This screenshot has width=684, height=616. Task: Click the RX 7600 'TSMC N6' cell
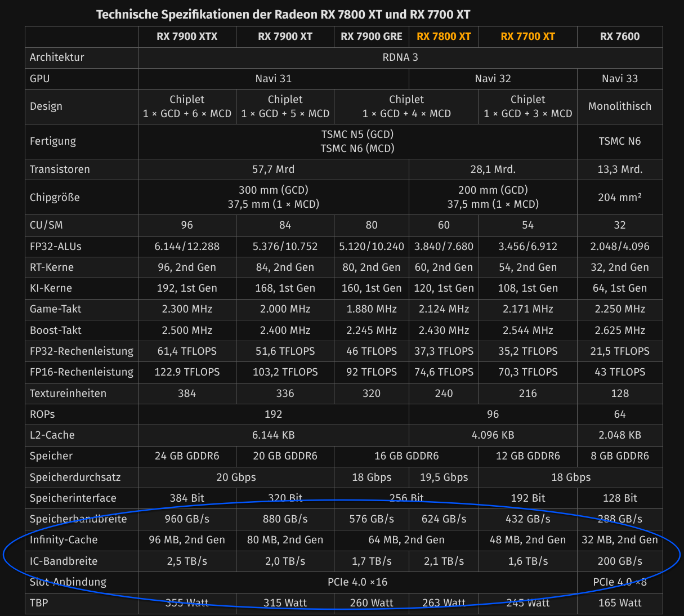coord(620,141)
